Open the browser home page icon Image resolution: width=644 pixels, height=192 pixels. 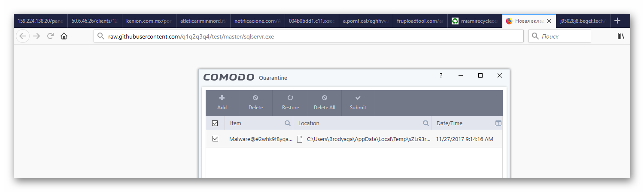tap(64, 36)
